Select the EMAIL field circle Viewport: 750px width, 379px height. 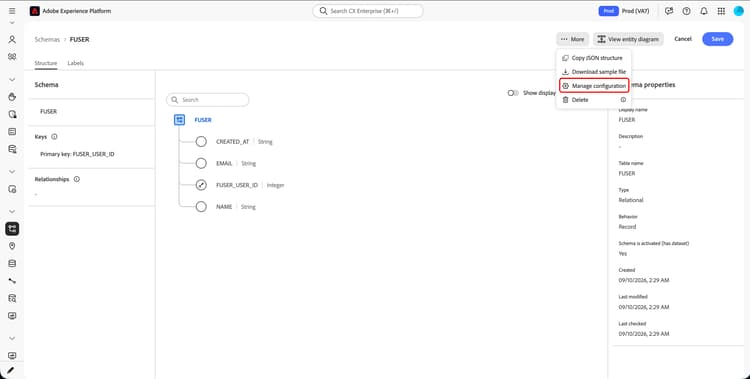201,163
